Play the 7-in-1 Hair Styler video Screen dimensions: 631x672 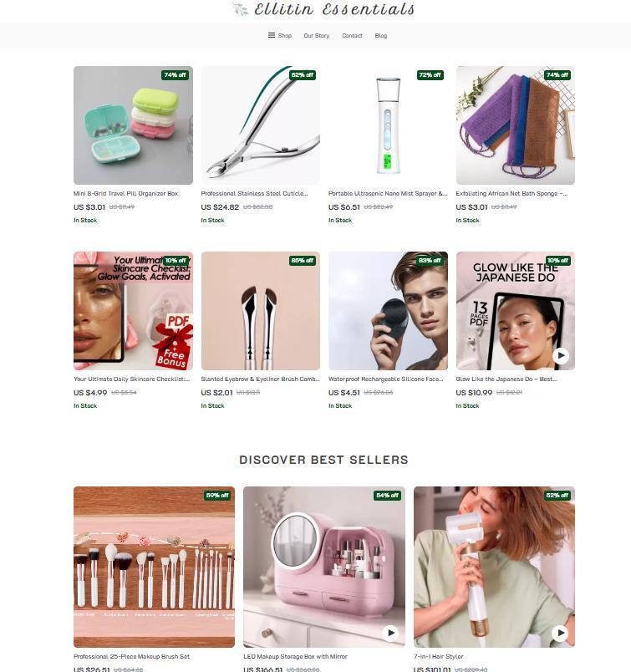click(560, 633)
